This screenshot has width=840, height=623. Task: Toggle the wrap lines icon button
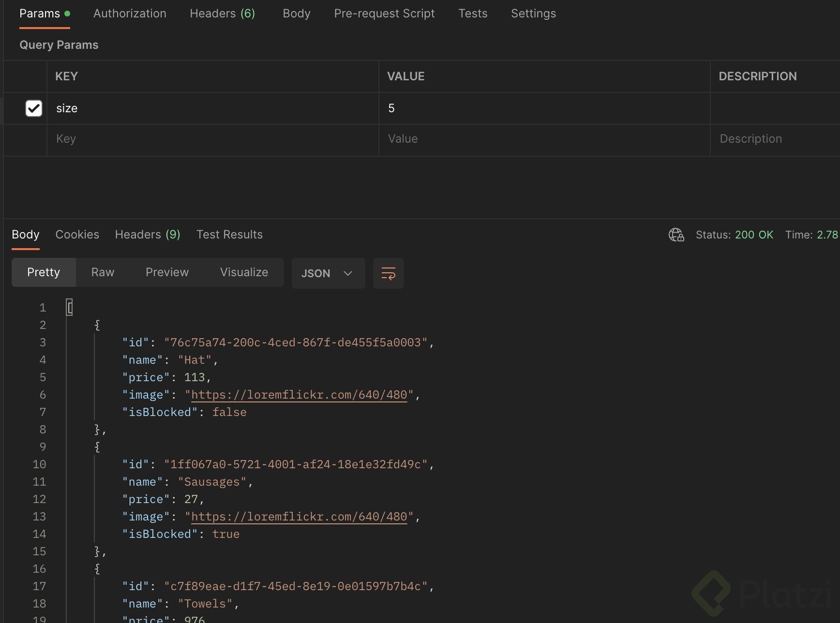[388, 273]
